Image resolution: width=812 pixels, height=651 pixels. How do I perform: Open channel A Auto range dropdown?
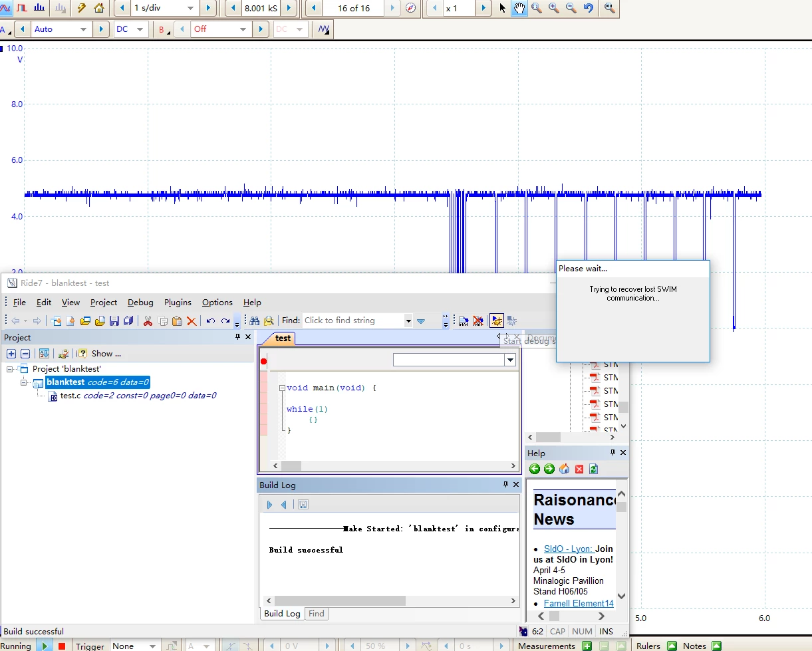pos(83,29)
